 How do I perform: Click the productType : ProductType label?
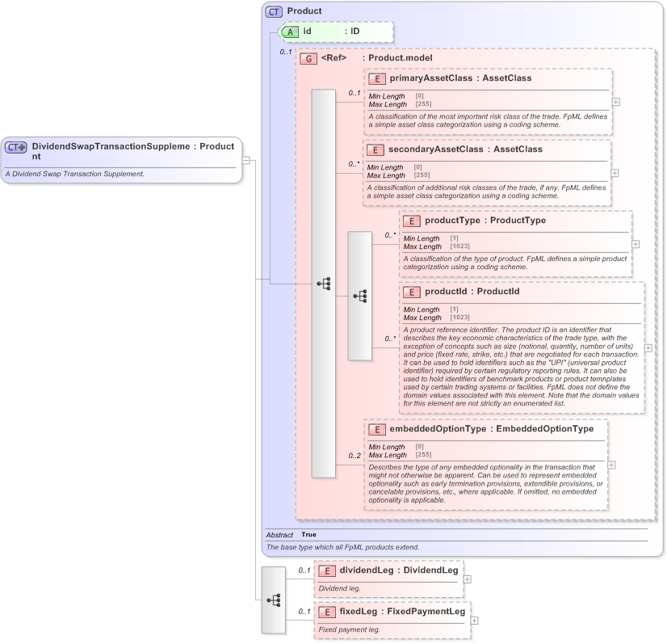[x=485, y=221]
